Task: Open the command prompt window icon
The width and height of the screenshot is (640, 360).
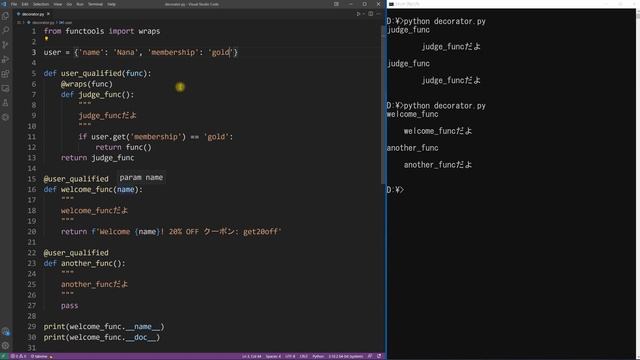Action: (x=391, y=4)
